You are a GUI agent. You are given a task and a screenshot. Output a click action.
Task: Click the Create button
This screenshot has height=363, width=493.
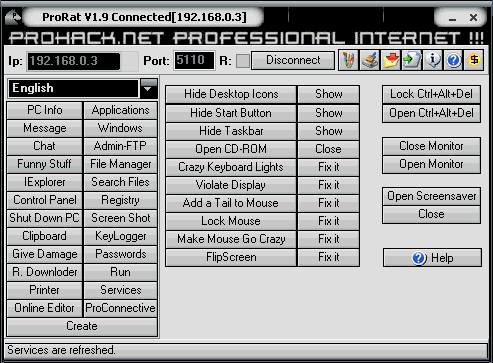[x=82, y=327]
